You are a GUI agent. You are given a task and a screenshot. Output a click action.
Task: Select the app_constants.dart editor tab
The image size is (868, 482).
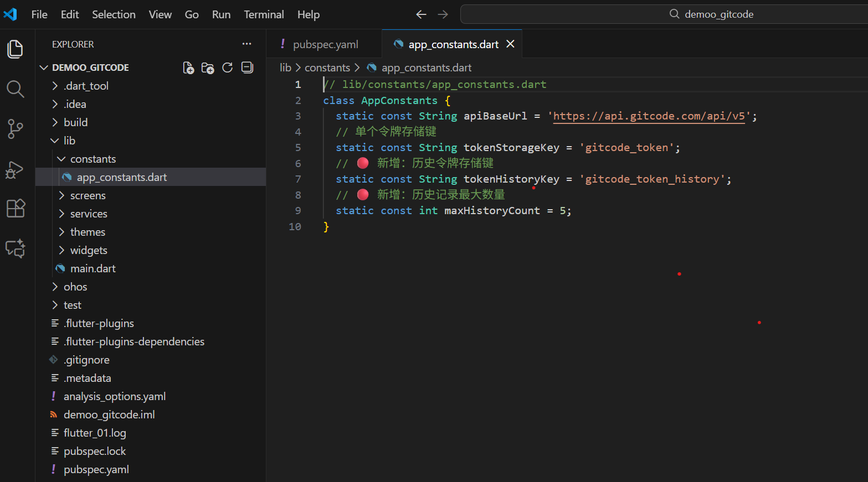pyautogui.click(x=452, y=44)
